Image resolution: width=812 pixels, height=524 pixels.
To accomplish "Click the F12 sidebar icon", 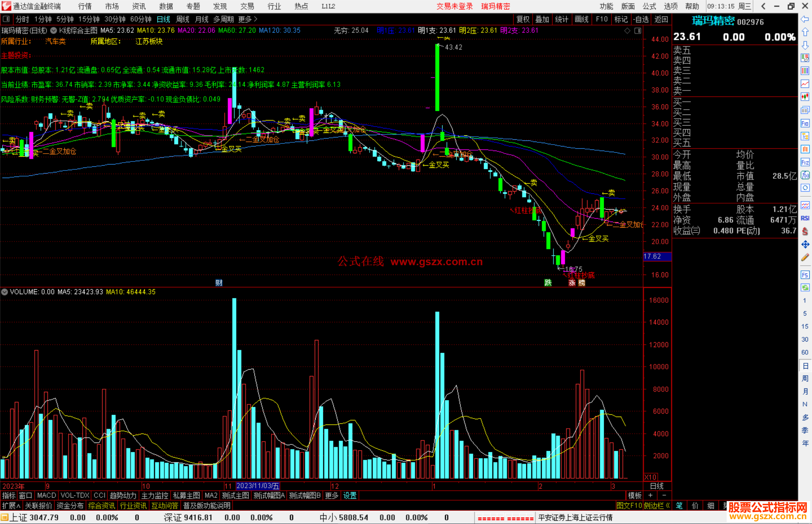I will [x=805, y=162].
